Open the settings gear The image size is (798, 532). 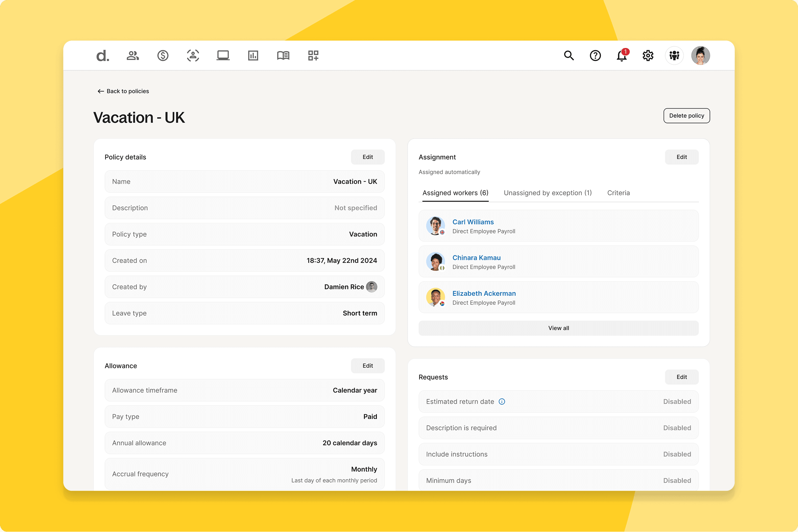[648, 55]
